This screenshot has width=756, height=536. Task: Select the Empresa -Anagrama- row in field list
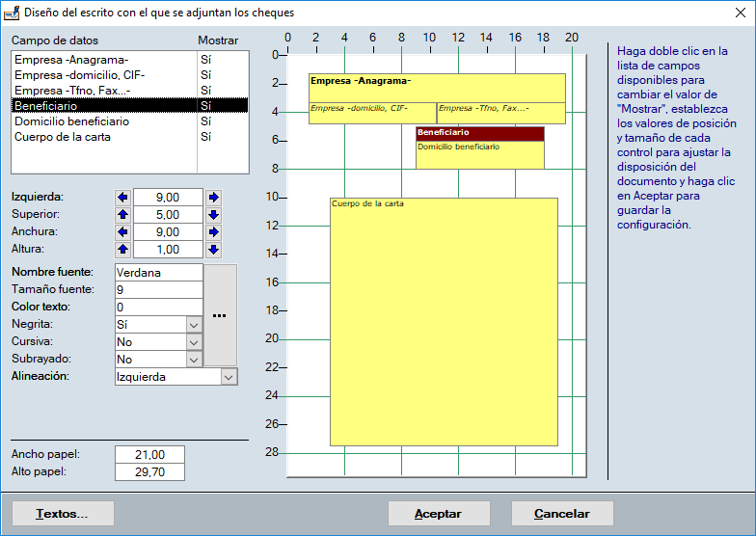pyautogui.click(x=129, y=60)
